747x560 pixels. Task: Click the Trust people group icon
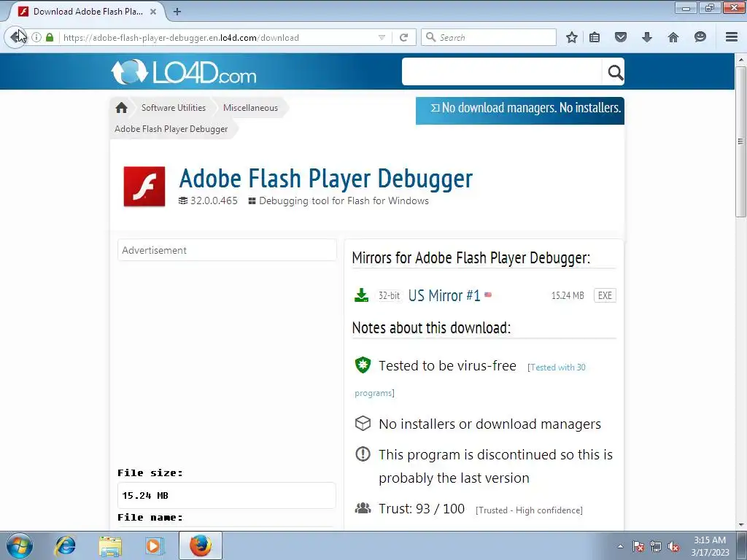click(363, 508)
